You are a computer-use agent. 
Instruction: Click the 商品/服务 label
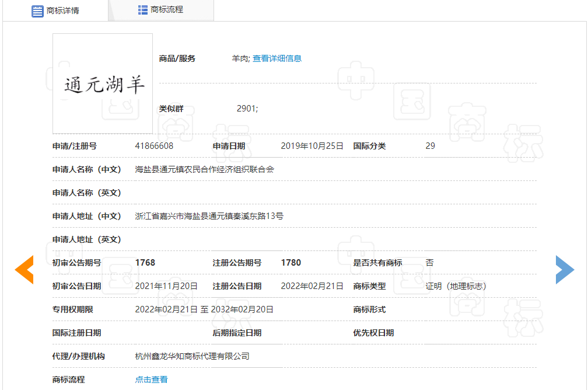pyautogui.click(x=177, y=58)
